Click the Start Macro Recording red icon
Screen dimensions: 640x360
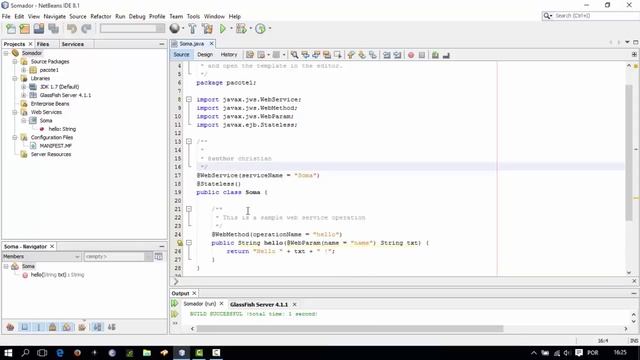[411, 55]
